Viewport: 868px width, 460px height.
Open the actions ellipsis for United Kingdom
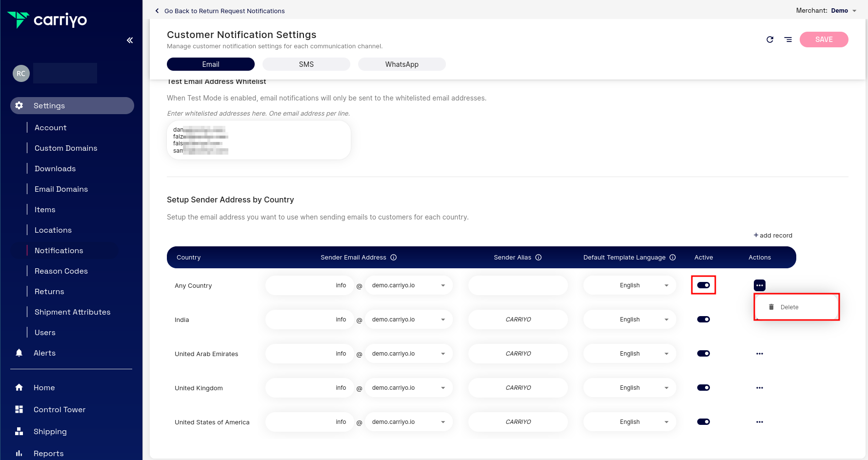click(759, 387)
